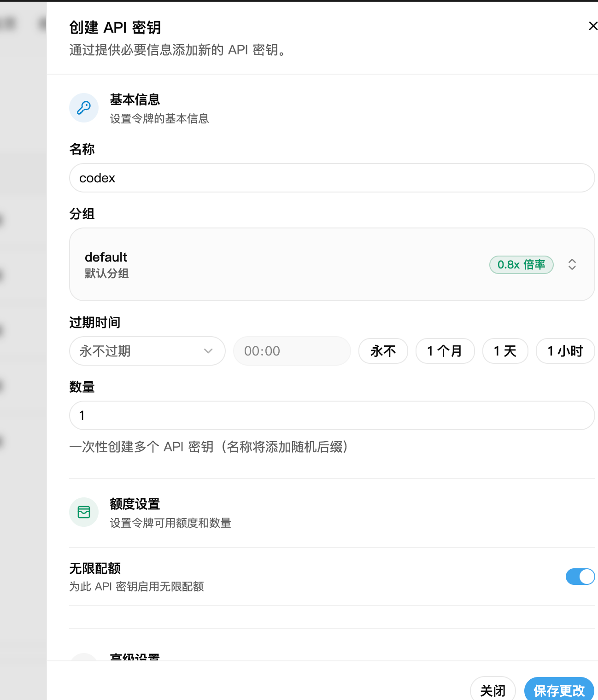Click the 无限配额 label
This screenshot has width=598, height=700.
click(95, 568)
